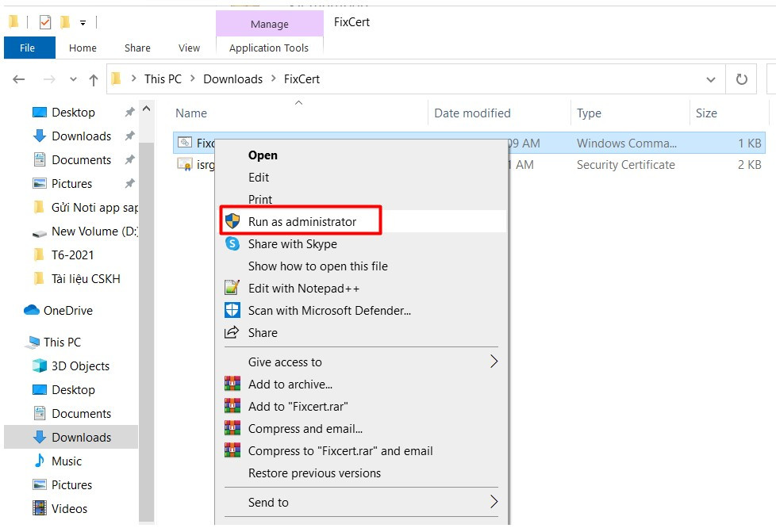Choose Edit with Notepad++
Viewport: 776px width, 532px height.
pyautogui.click(x=304, y=289)
